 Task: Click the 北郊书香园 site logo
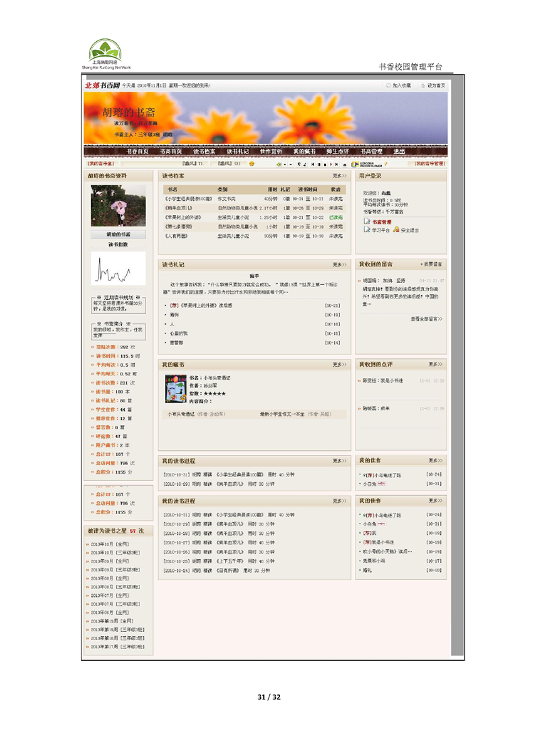pyautogui.click(x=102, y=86)
